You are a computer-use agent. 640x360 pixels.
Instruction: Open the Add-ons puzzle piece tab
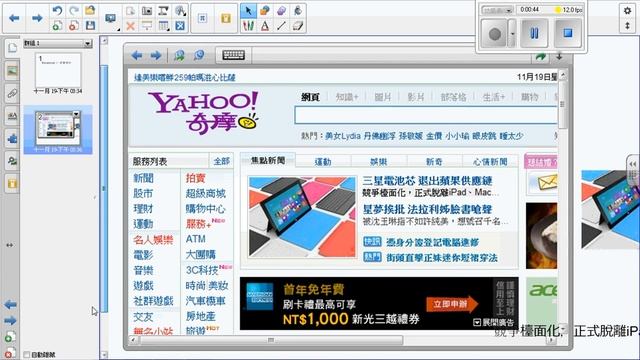pos(12,139)
